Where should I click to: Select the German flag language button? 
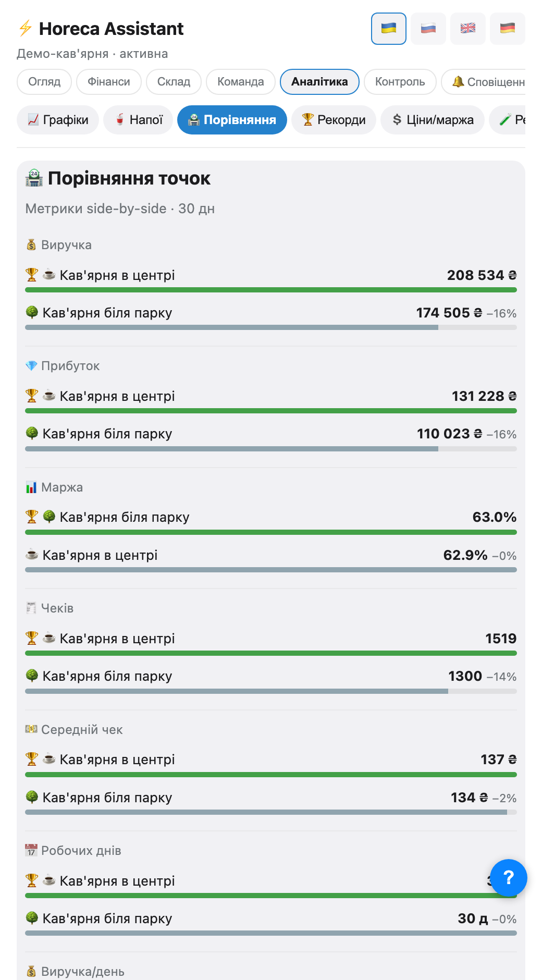click(x=508, y=29)
